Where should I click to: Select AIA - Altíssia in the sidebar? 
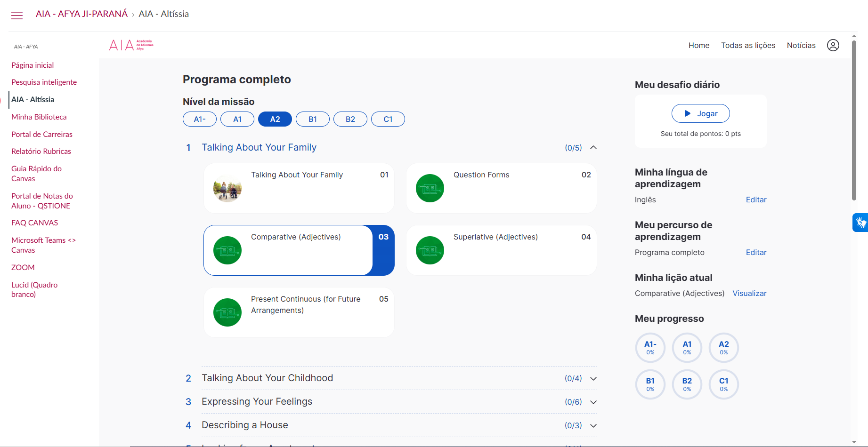pos(32,99)
